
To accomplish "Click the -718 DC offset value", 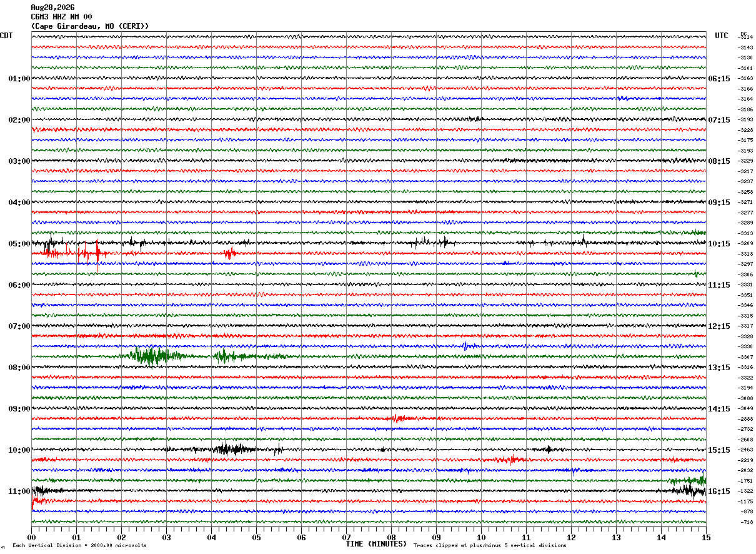I will coord(747,522).
